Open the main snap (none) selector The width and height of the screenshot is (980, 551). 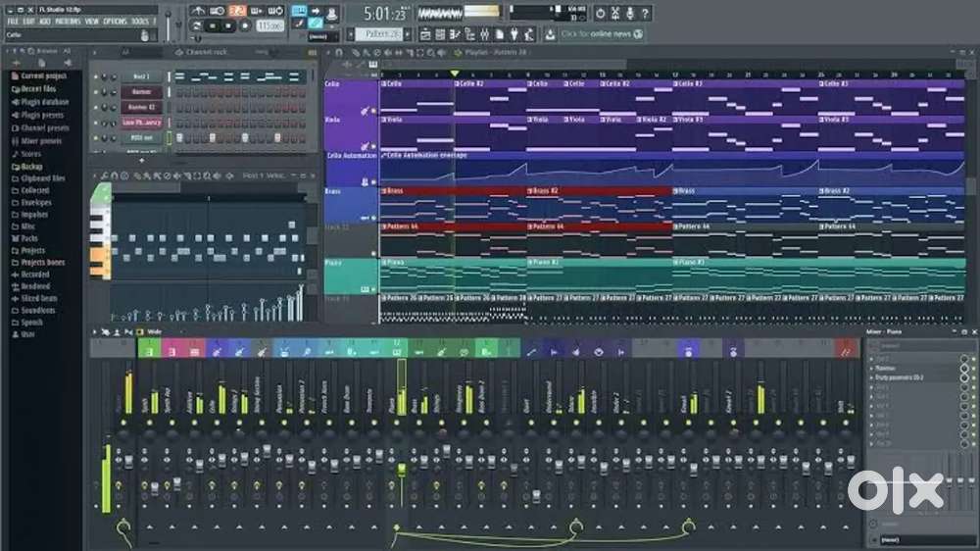[323, 36]
